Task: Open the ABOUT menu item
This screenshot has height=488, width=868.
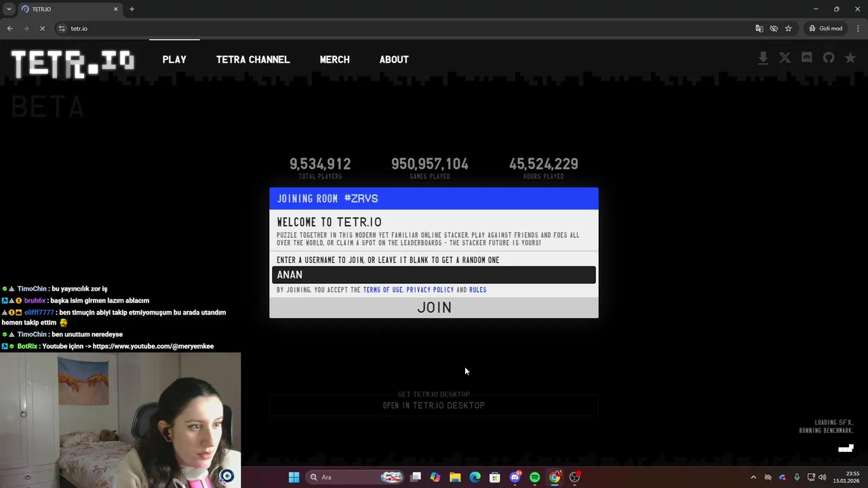Action: click(x=394, y=60)
